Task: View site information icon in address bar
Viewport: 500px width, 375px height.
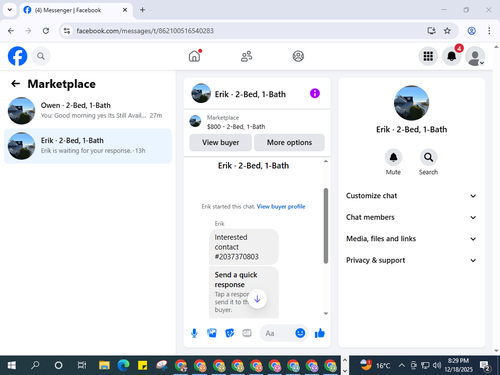Action: [x=67, y=31]
